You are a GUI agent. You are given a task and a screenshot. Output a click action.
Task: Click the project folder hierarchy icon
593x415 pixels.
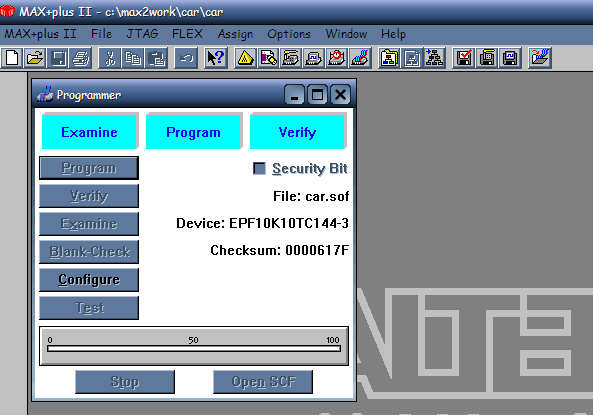pyautogui.click(x=389, y=58)
